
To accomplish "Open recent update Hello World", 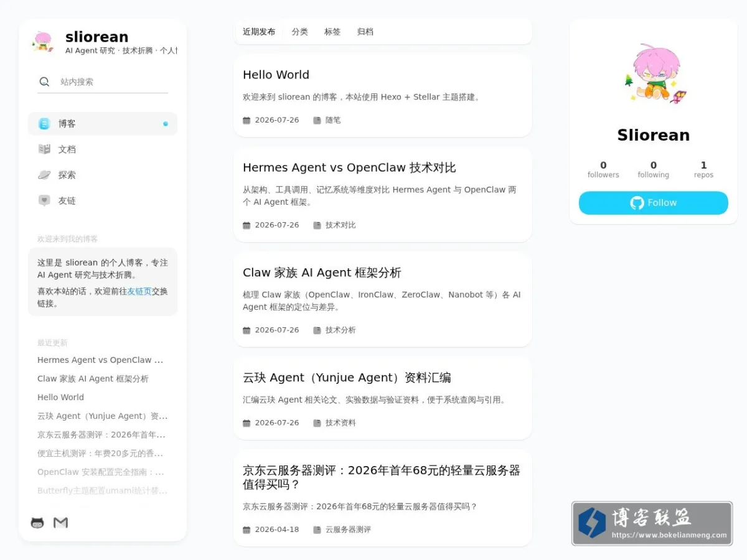I will pyautogui.click(x=60, y=398).
